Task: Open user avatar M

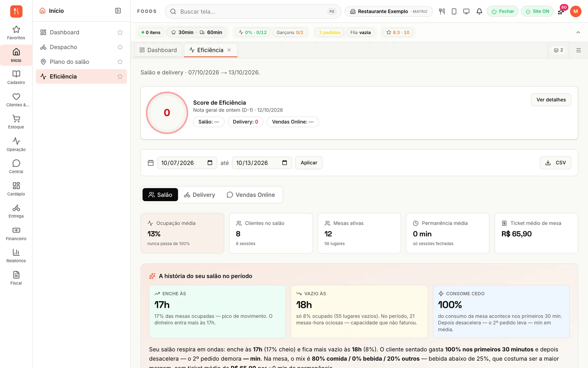Action: (575, 11)
